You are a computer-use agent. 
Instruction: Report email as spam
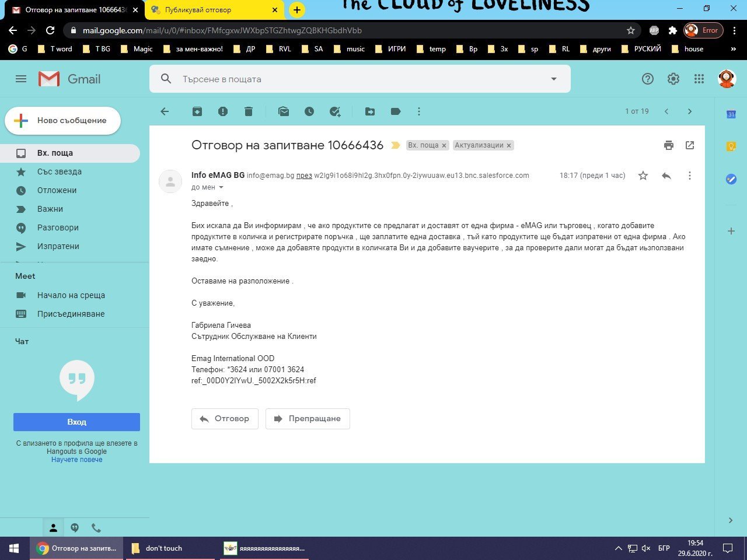(223, 111)
